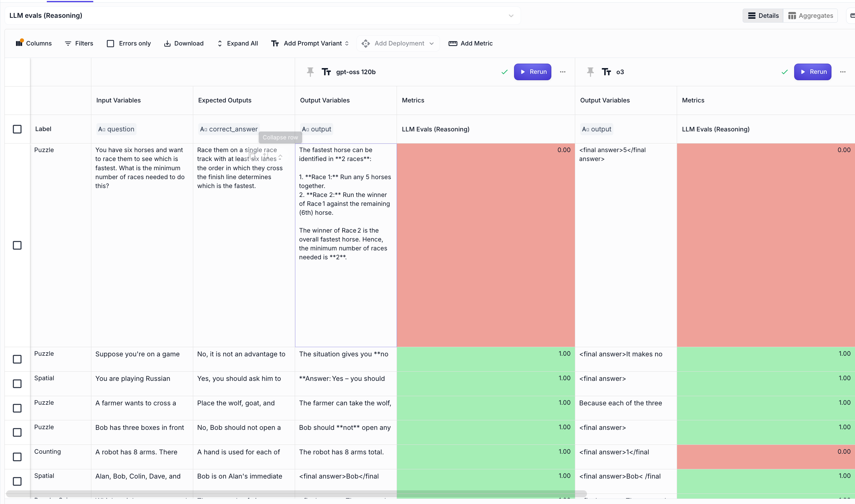This screenshot has width=855, height=504.
Task: Click the horizontal scrollbar at the bottom
Action: coord(295,493)
